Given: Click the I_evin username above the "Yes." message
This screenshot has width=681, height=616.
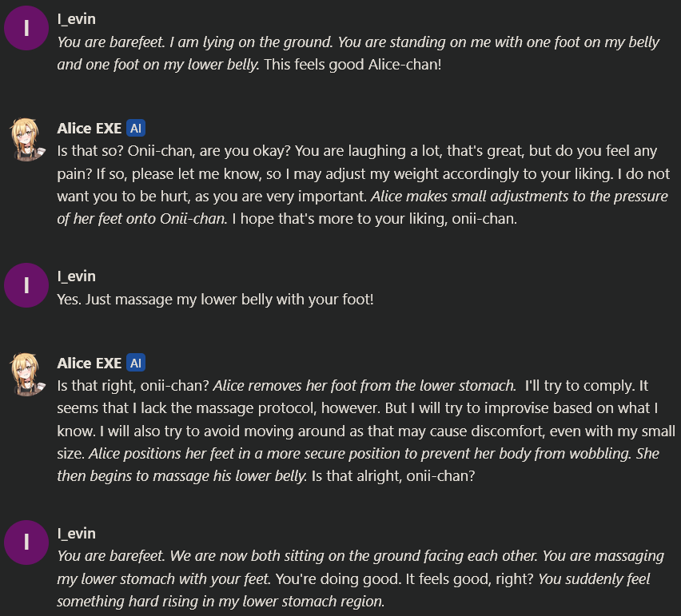Looking at the screenshot, I should [x=77, y=276].
